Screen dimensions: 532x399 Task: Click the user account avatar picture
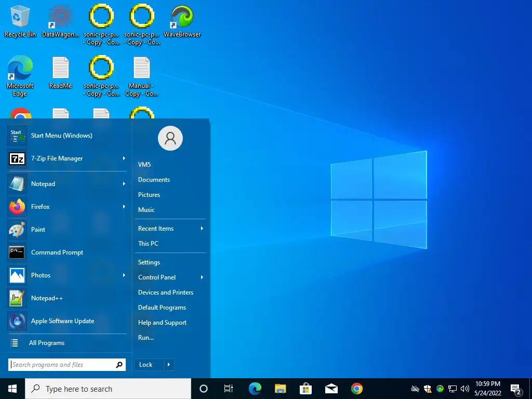[x=170, y=138]
